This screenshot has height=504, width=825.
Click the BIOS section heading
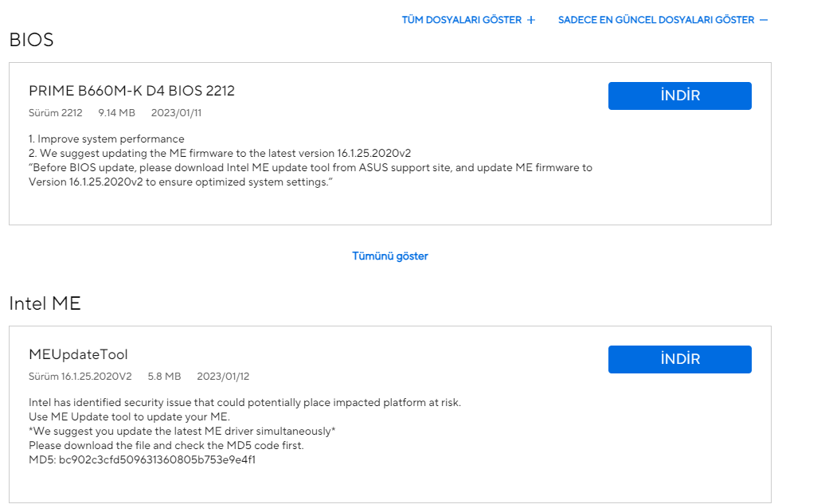32,40
